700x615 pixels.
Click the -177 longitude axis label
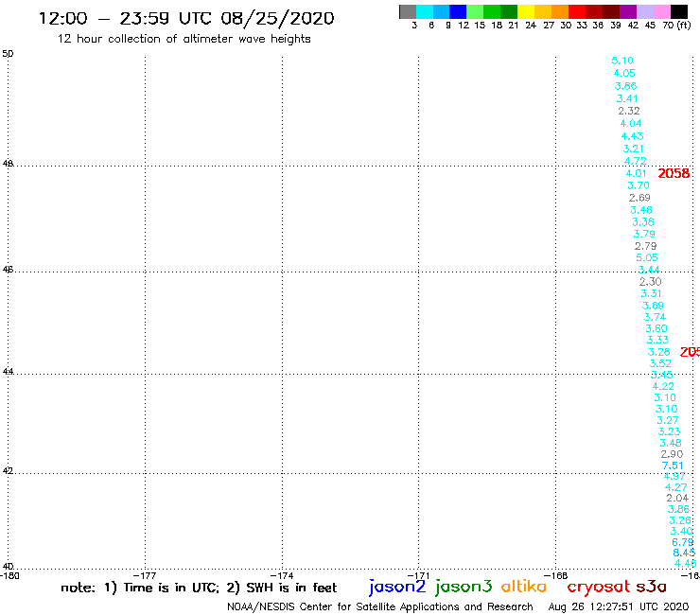click(145, 575)
